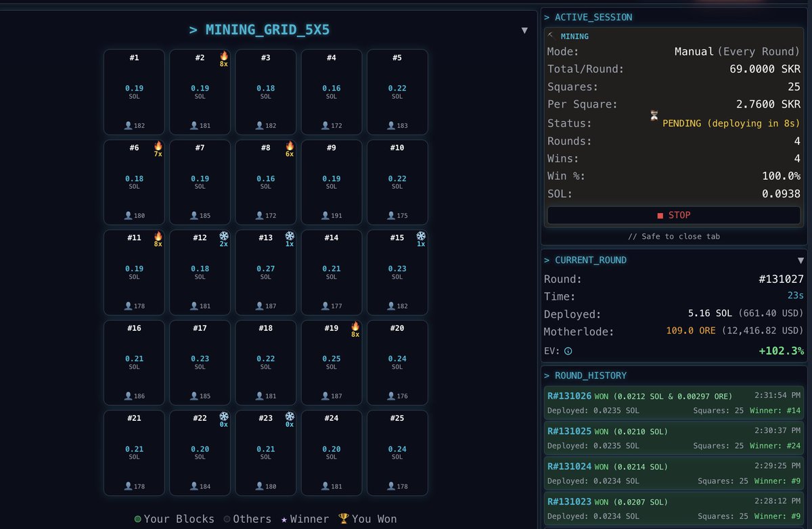Image resolution: width=812 pixels, height=529 pixels.
Task: Select mining block #3
Action: (265, 92)
